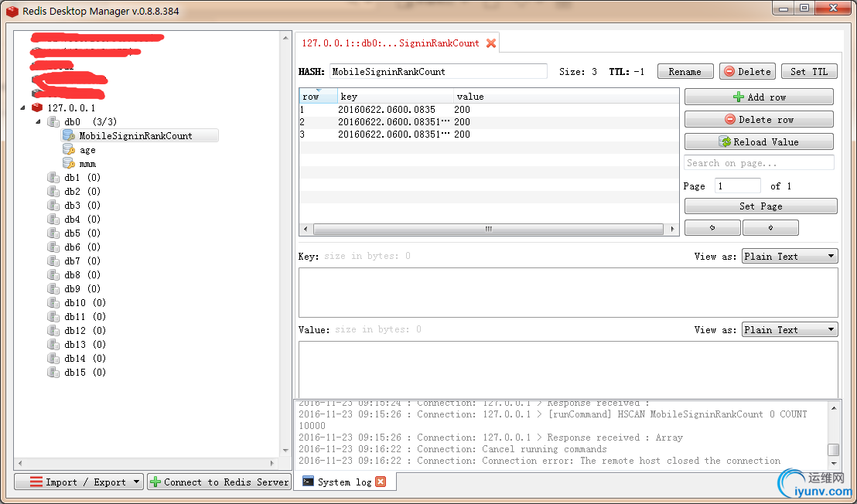
Task: Click the MobileSigninRankCount hash key icon
Action: 68,135
